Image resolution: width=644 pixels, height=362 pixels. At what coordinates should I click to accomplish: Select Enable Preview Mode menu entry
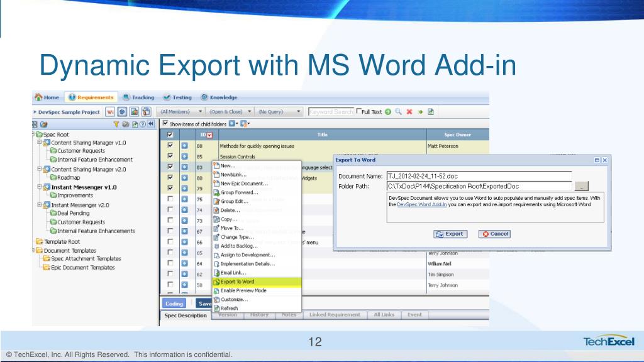click(257, 290)
